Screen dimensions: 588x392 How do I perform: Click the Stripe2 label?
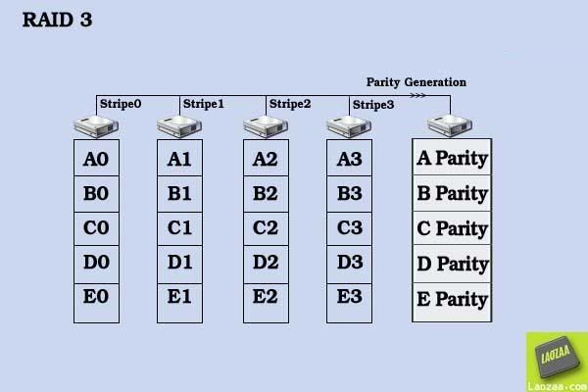(x=290, y=104)
